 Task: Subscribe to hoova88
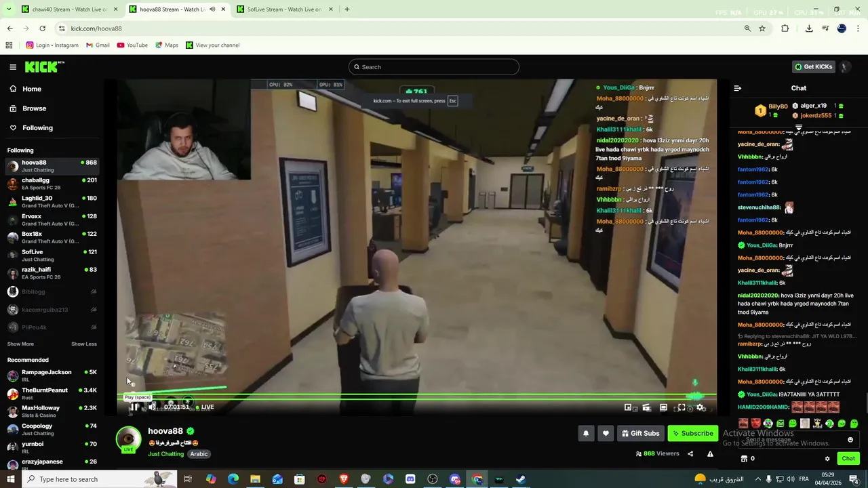(692, 434)
